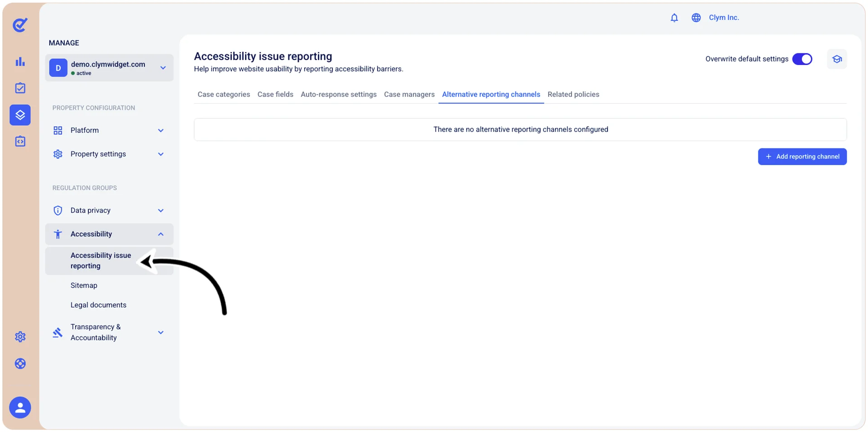Click the globe language icon
Image resolution: width=868 pixels, height=432 pixels.
(696, 18)
